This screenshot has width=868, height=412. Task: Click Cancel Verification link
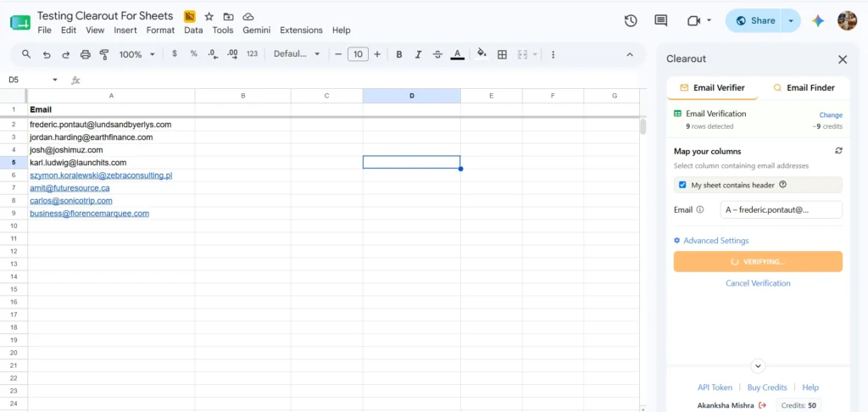tap(758, 283)
